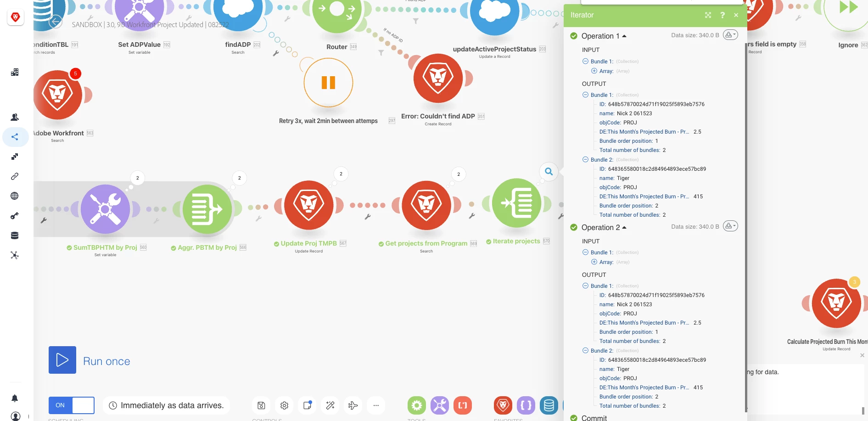Click the Workfront Fusion lion logo
Image resolution: width=868 pixels, height=421 pixels.
[16, 17]
